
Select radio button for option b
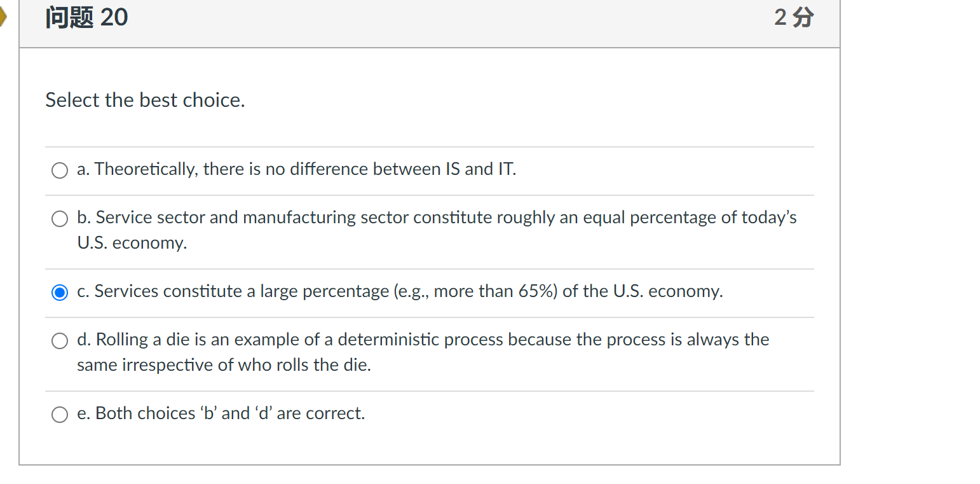(59, 218)
